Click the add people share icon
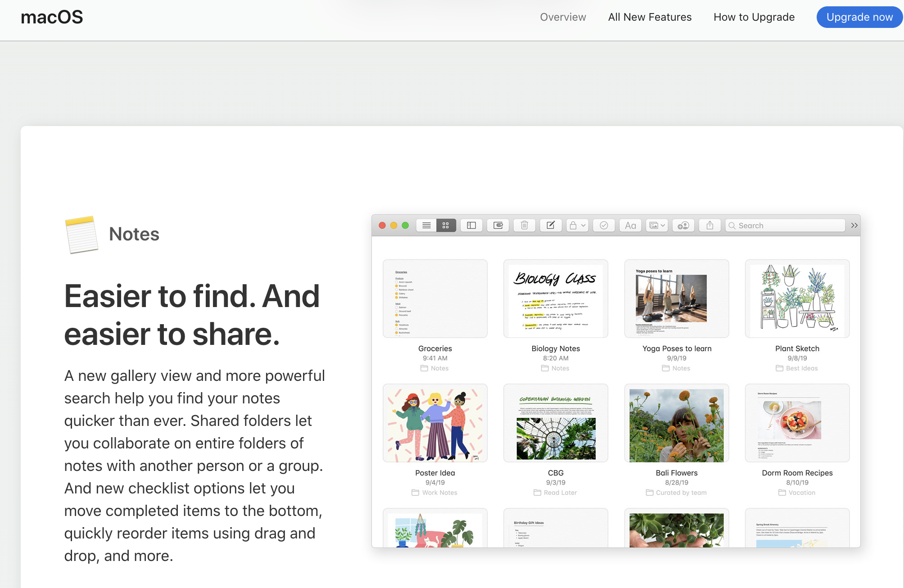The height and width of the screenshot is (588, 904). (683, 226)
